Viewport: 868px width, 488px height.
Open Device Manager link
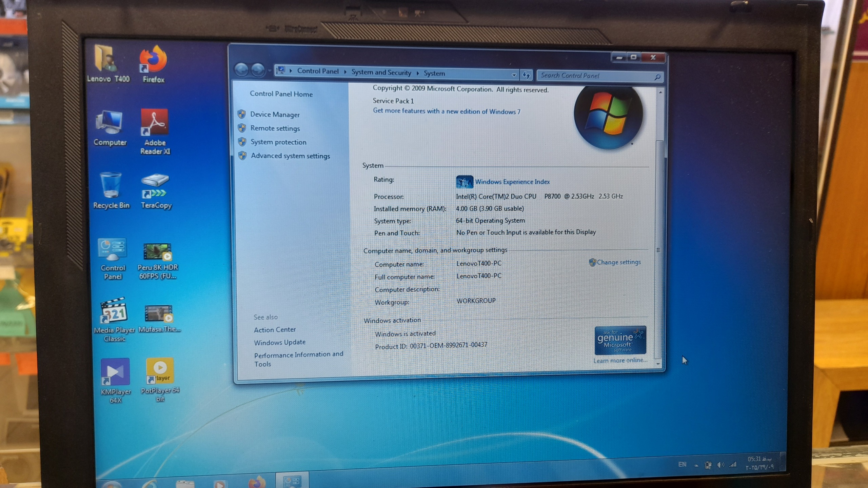tap(275, 115)
